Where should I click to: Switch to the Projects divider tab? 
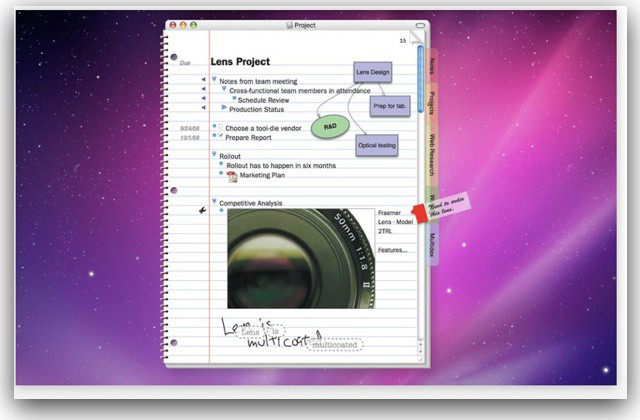pos(432,103)
